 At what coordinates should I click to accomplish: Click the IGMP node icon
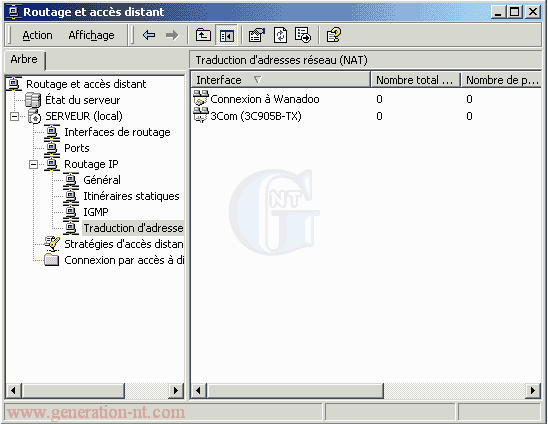(71, 213)
